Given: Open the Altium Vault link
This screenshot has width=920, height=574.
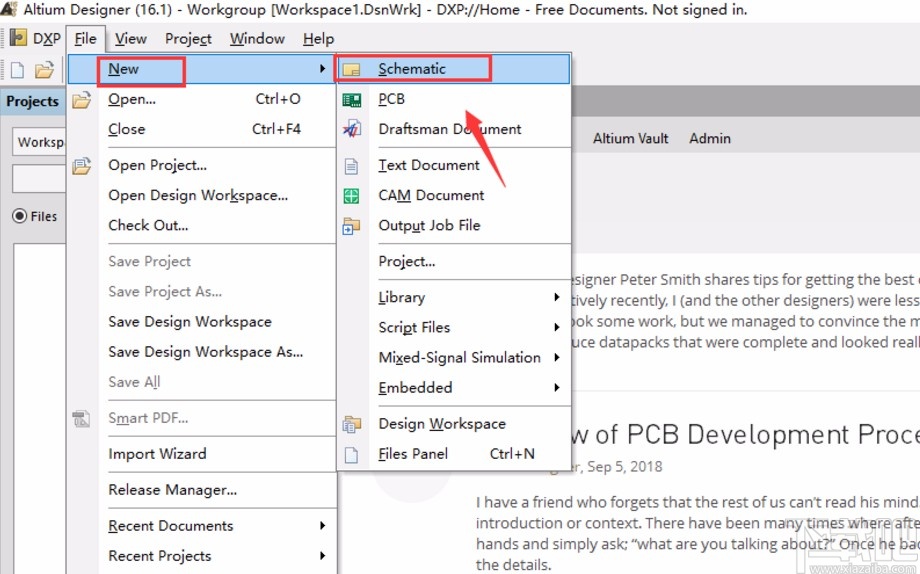Looking at the screenshot, I should [630, 139].
